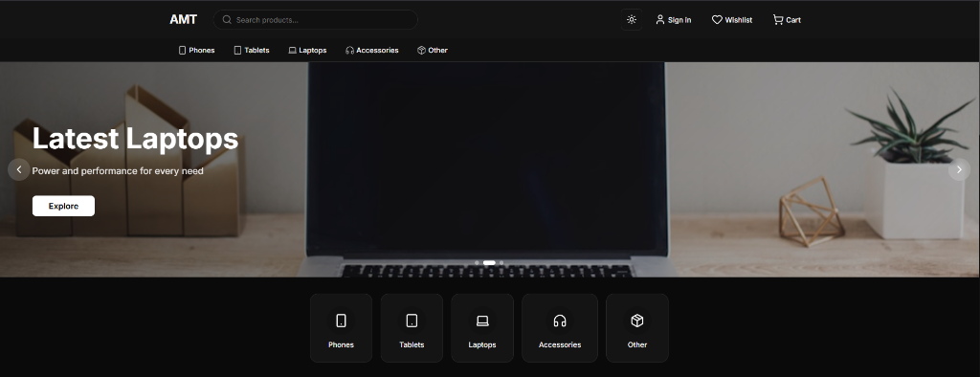Image resolution: width=980 pixels, height=377 pixels.
Task: Open the Tablets category card
Action: point(412,328)
